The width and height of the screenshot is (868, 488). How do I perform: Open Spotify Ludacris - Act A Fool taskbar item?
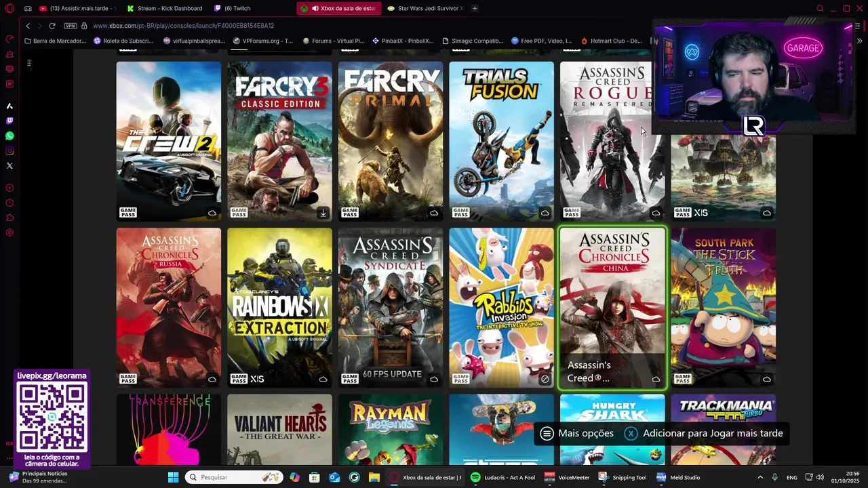tap(502, 477)
